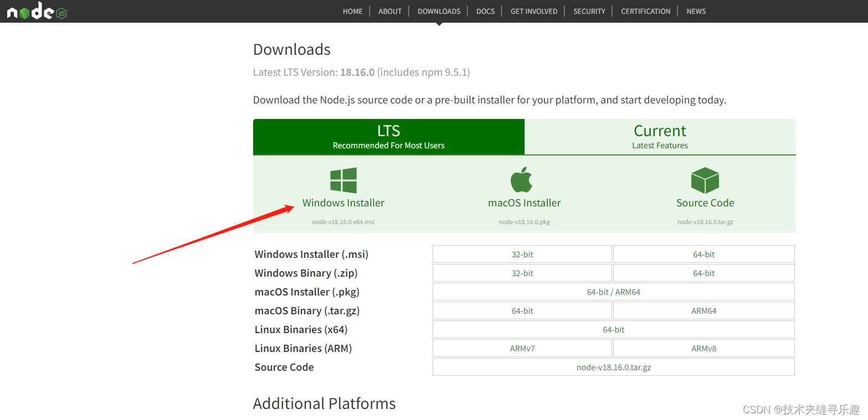Click node-v18.16.0-x64.msi filename
The image size is (868, 420).
343,222
